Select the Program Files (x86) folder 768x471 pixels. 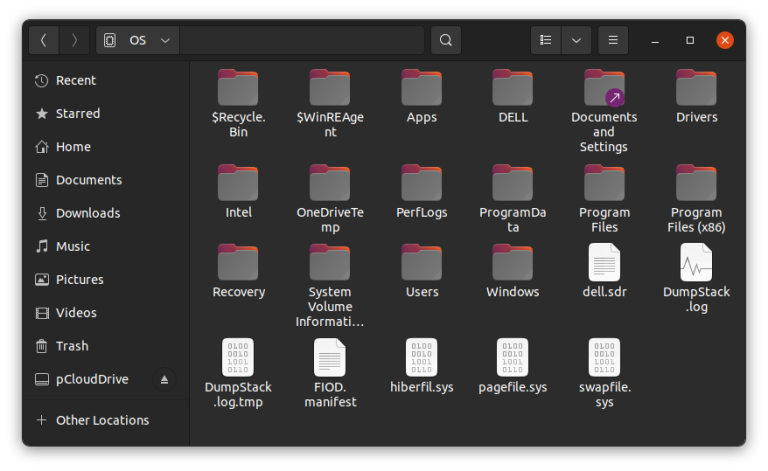coord(696,184)
